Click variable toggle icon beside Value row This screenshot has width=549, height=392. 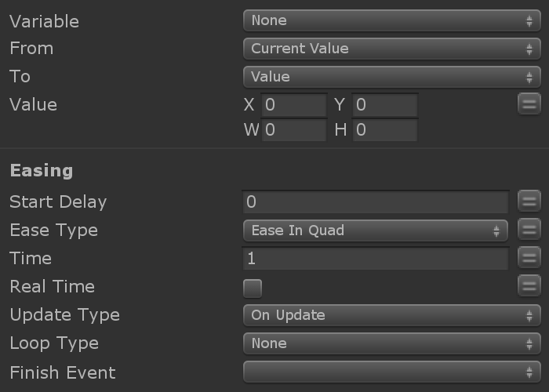[529, 103]
